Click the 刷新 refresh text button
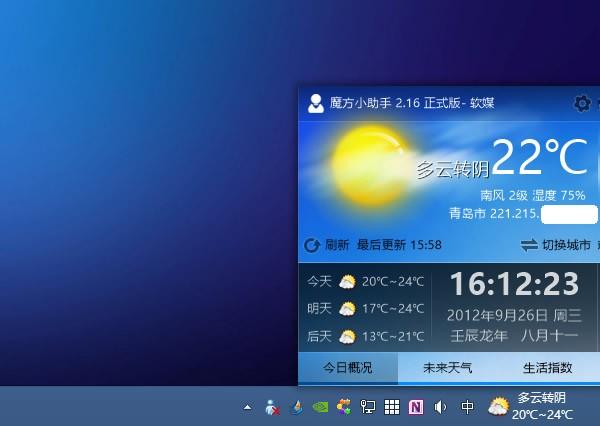This screenshot has width=600, height=426. click(337, 245)
